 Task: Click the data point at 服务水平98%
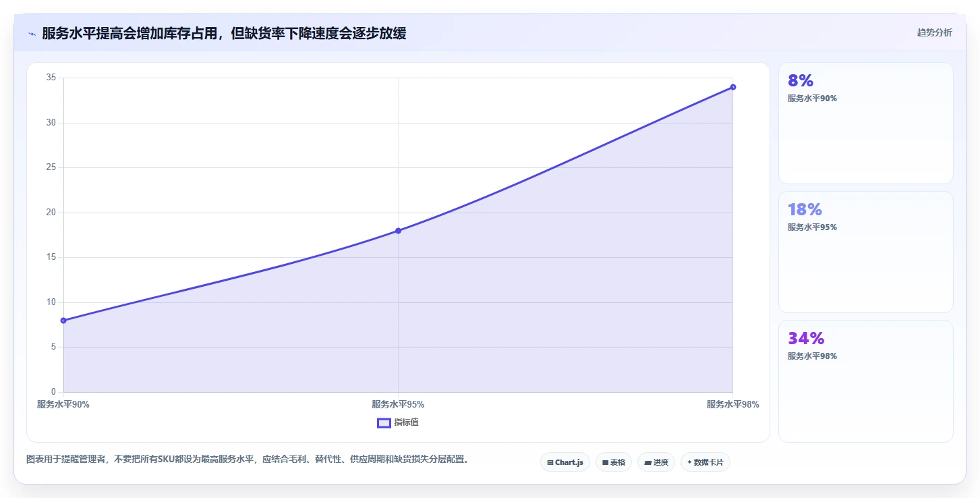pos(733,87)
